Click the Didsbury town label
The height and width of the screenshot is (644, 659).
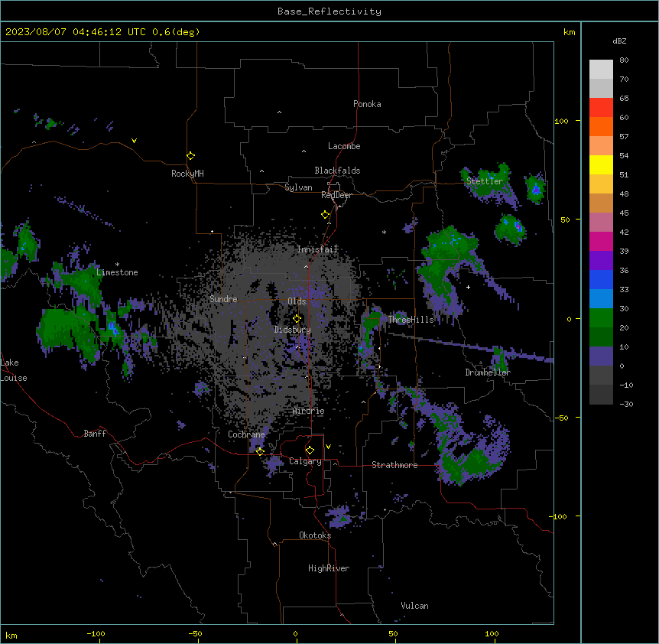pyautogui.click(x=293, y=330)
